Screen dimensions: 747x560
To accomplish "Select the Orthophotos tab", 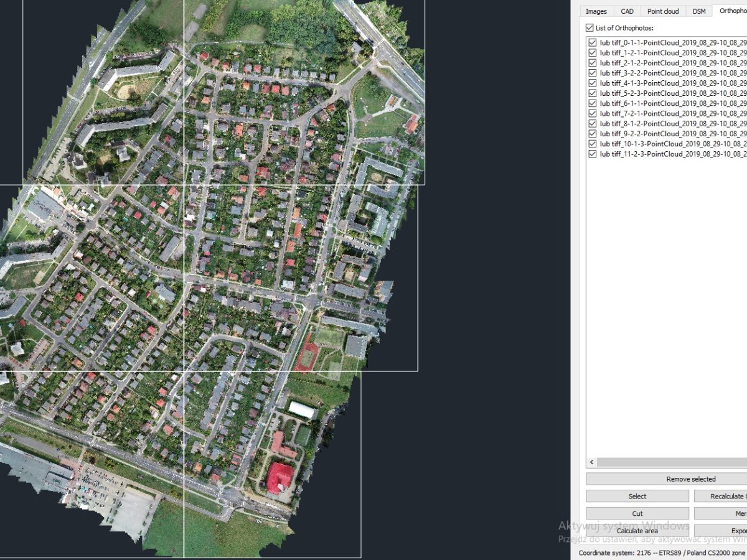I will click(730, 11).
